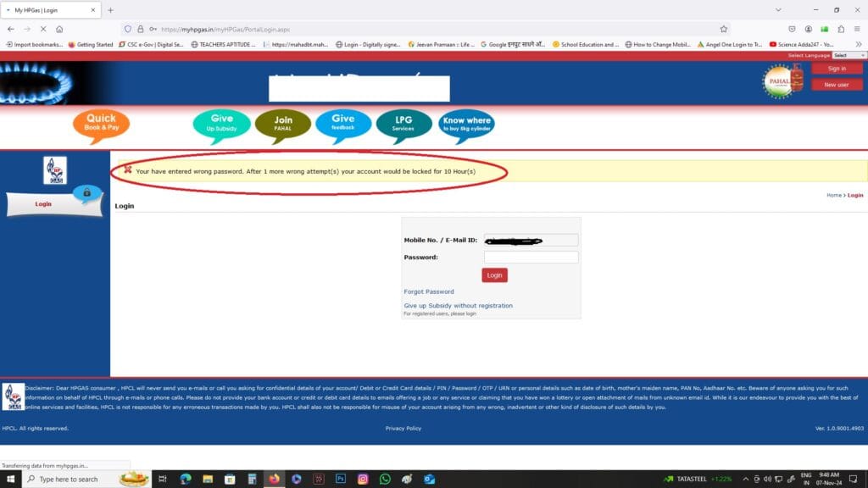Open the TEACHERS APTITUDE bookmark
The width and height of the screenshot is (868, 488).
coord(224,44)
